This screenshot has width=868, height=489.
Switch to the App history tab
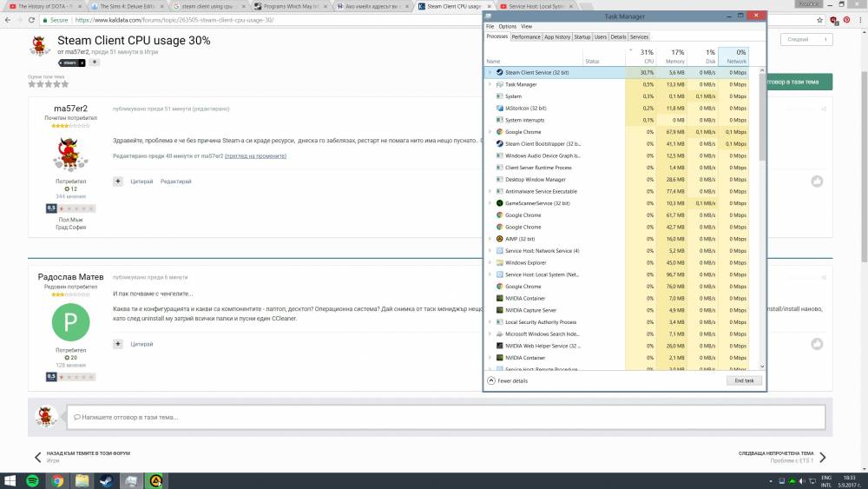coord(557,36)
